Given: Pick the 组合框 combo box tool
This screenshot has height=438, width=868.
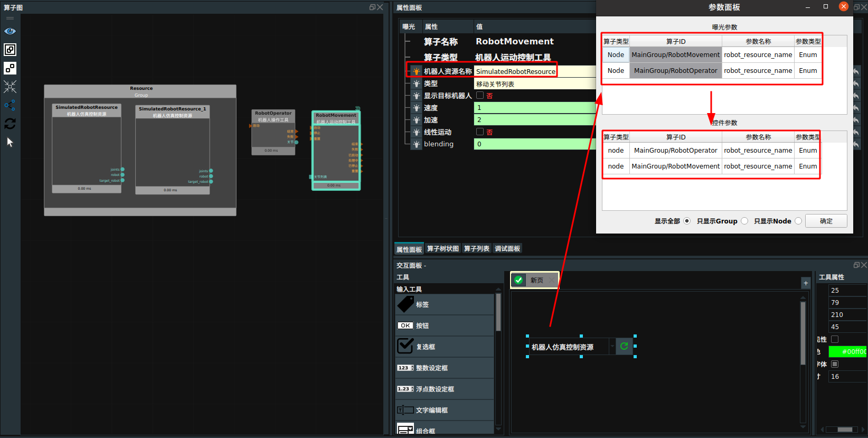Looking at the screenshot, I should coord(445,429).
